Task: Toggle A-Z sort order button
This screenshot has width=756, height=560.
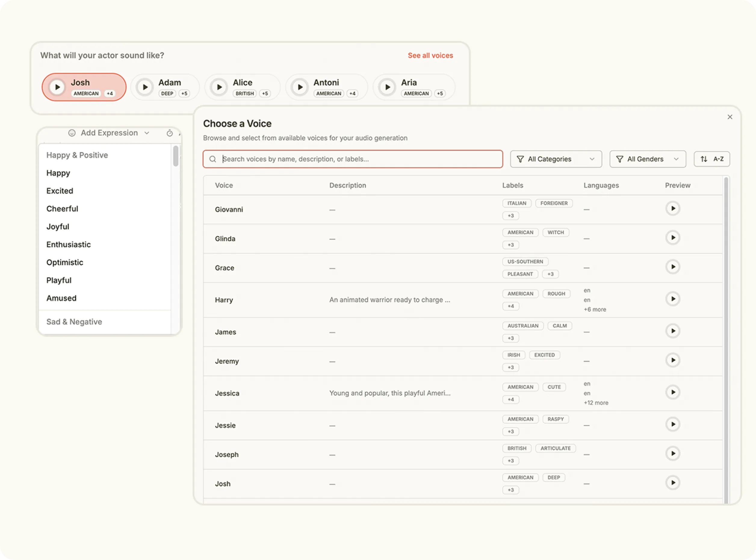Action: pos(712,159)
